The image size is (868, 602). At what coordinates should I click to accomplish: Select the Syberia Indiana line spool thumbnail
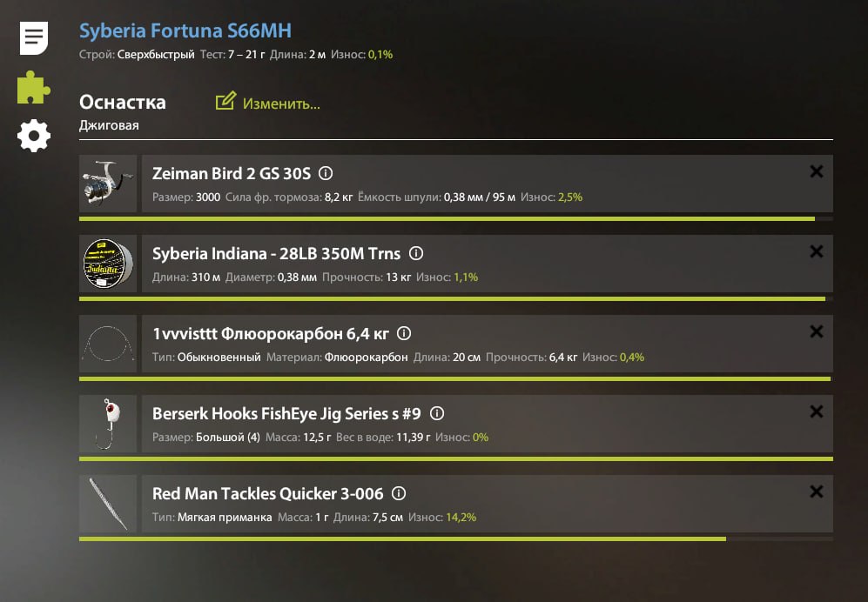coord(108,264)
